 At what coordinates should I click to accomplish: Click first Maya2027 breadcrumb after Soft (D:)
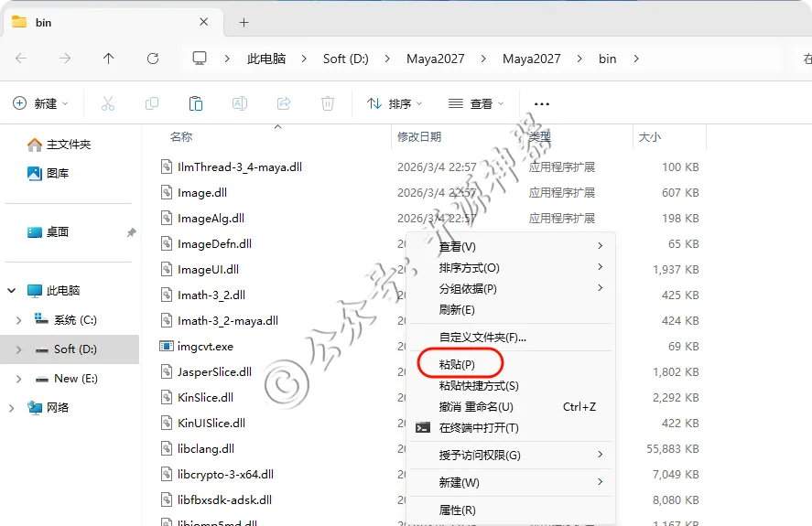(436, 59)
